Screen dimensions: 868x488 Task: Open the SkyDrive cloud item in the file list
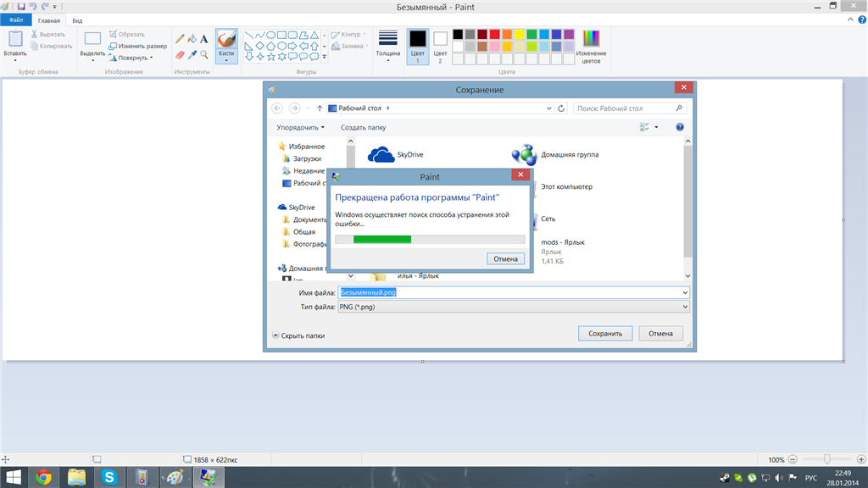[395, 155]
